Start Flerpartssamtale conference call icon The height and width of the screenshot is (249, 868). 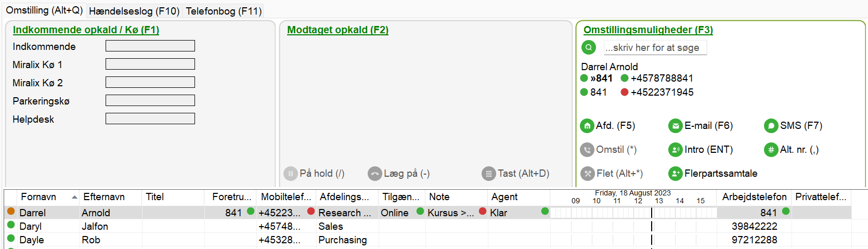point(675,174)
